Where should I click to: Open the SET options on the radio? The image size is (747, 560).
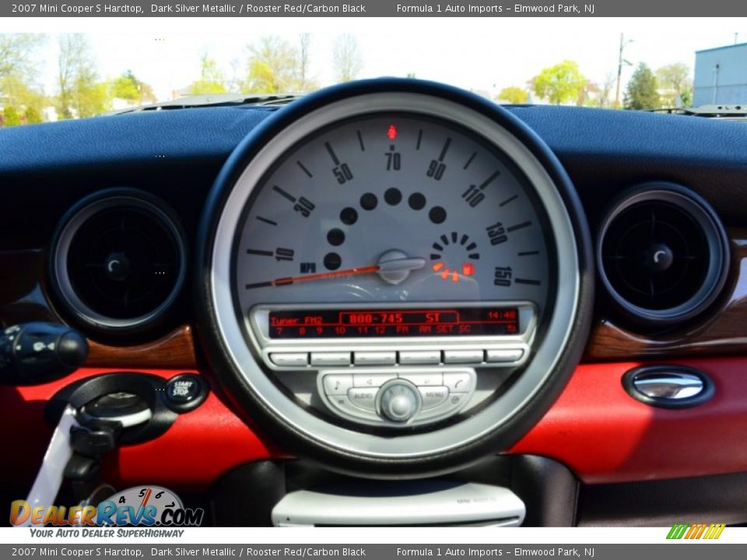(x=445, y=330)
